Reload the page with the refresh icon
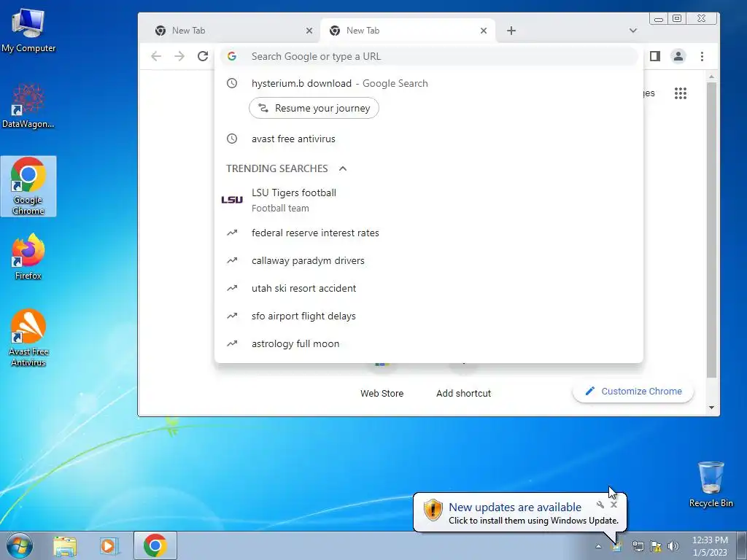 tap(203, 56)
